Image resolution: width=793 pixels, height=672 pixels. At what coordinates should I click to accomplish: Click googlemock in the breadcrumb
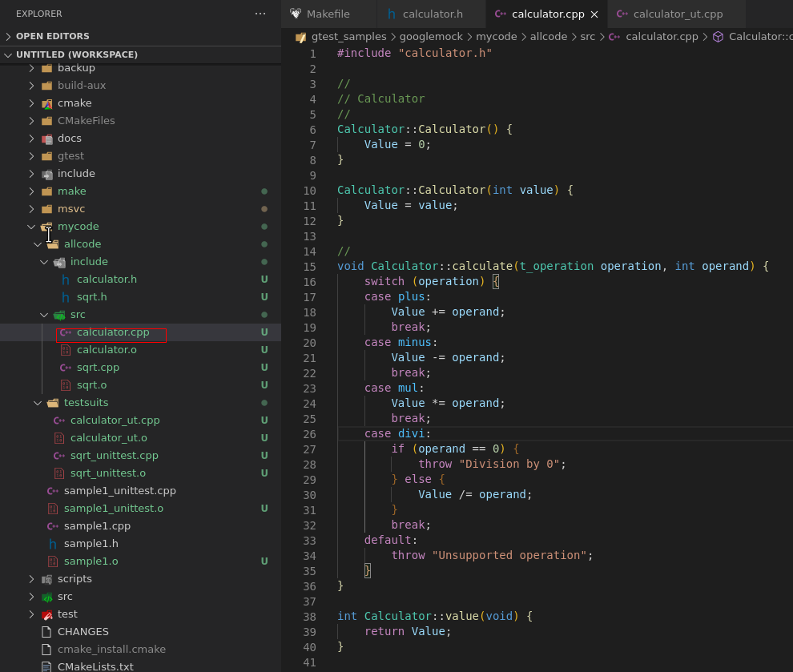(x=431, y=37)
